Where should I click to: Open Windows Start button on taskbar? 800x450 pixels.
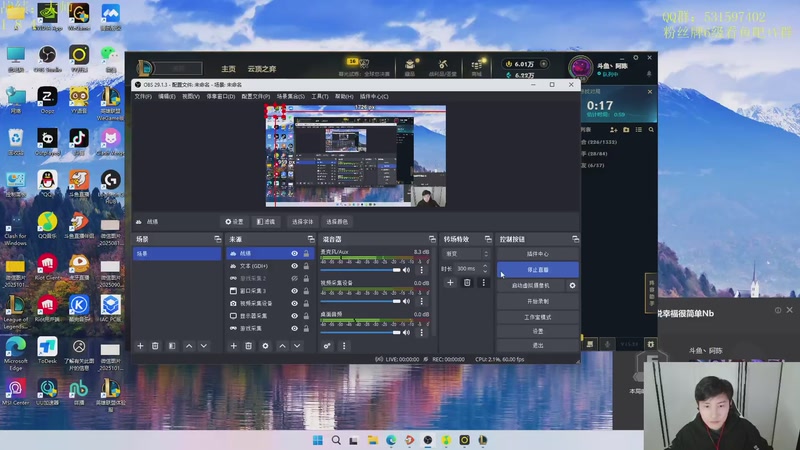pyautogui.click(x=317, y=440)
